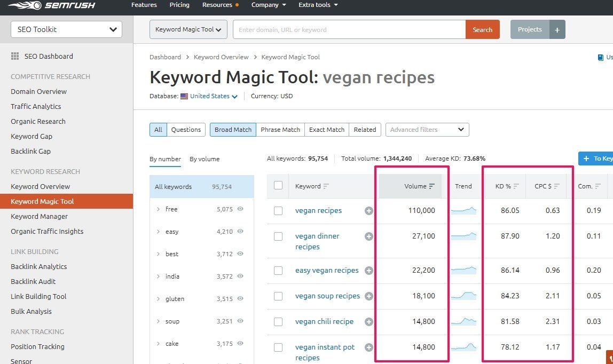The width and height of the screenshot is (613, 364).
Task: Sort by Com. column icon
Action: pos(598,186)
